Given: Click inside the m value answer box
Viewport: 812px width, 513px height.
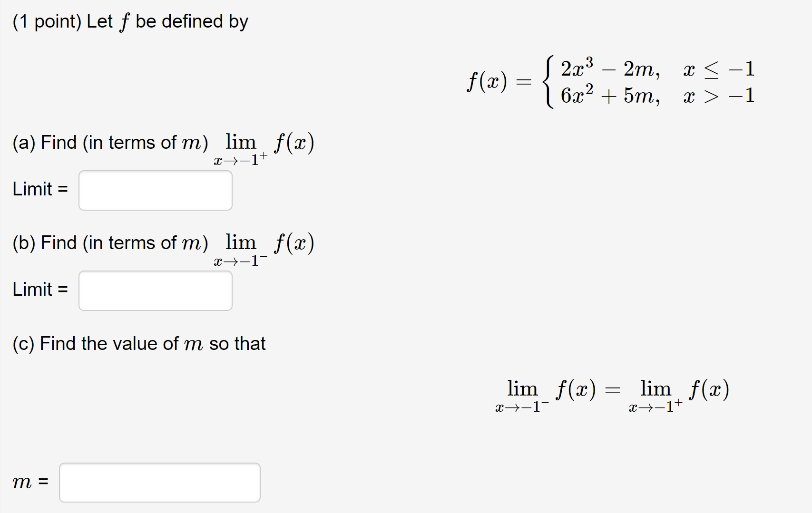Looking at the screenshot, I should pos(159,482).
